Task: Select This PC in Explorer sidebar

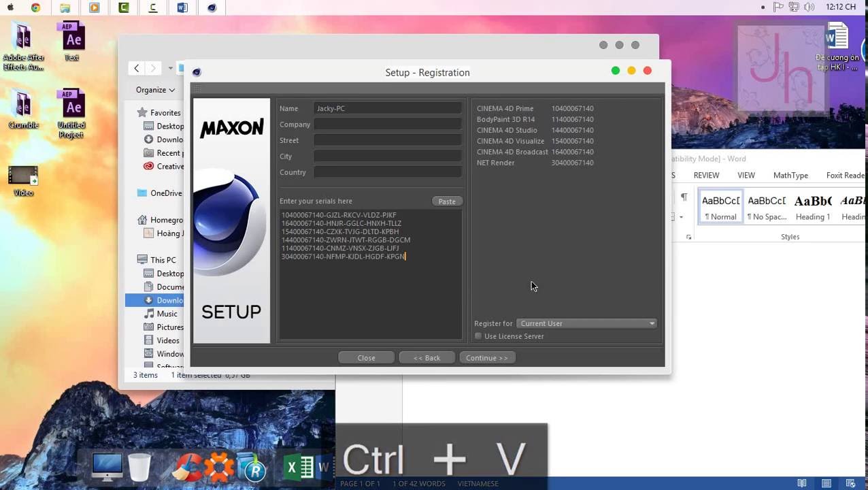Action: 156,260
